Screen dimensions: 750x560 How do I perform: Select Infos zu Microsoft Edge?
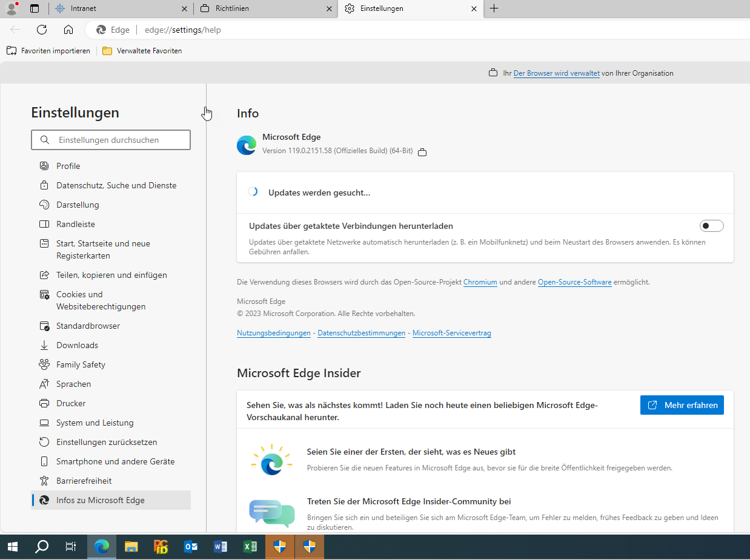click(111, 500)
